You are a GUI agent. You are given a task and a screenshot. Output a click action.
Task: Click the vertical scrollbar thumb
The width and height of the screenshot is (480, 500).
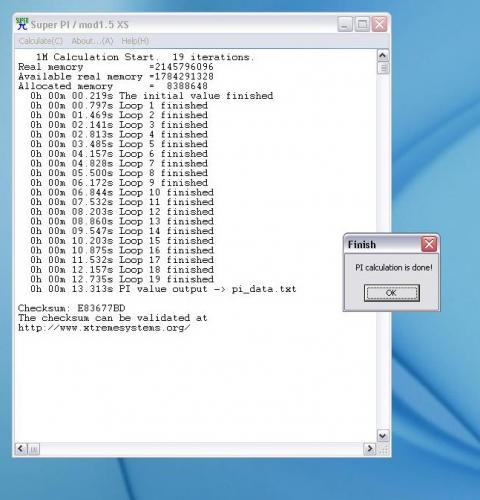pos(383,68)
